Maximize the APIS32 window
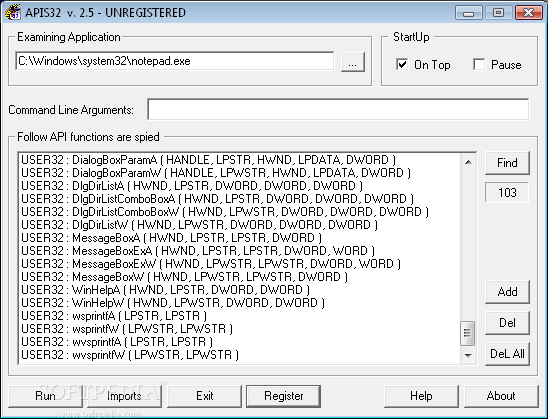The image size is (548, 419). 499,13
